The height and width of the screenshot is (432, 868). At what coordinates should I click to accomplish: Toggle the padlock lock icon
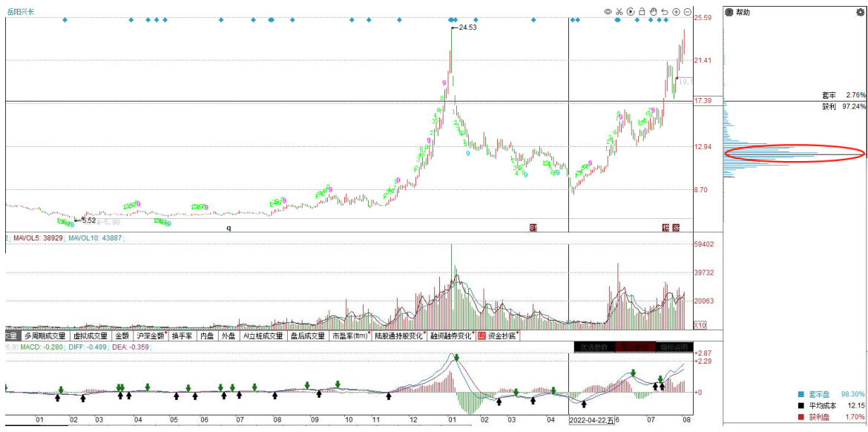642,12
